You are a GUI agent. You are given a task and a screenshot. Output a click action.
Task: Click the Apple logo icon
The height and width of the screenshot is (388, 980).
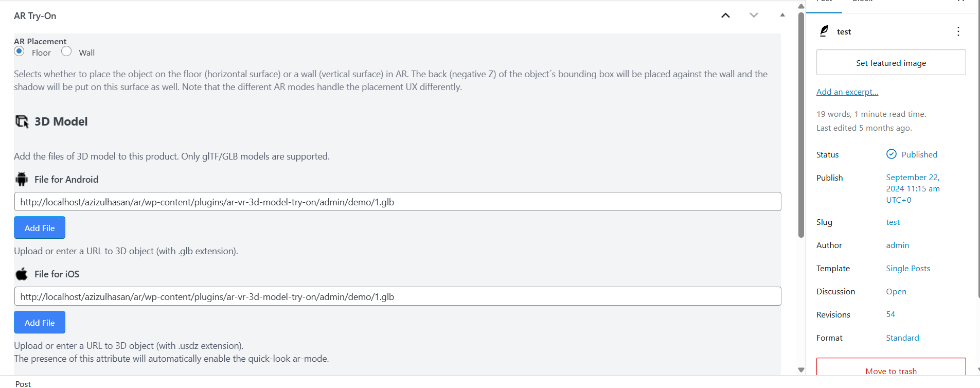pyautogui.click(x=22, y=274)
